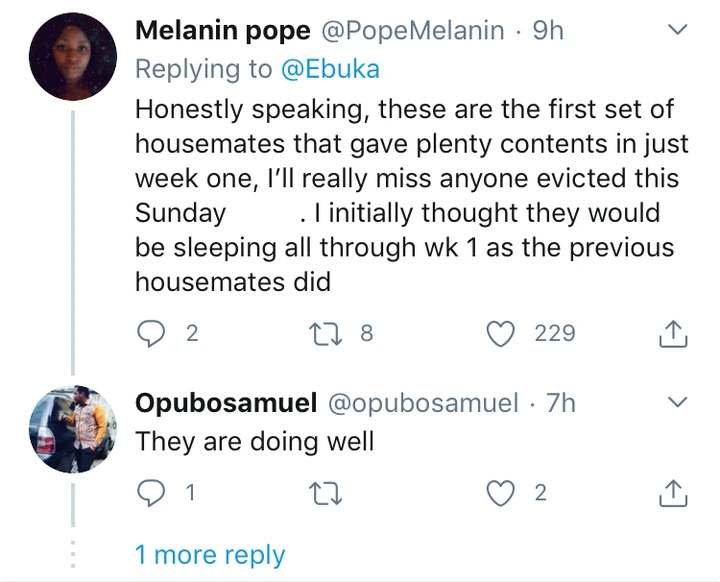Image resolution: width=720 pixels, height=582 pixels.
Task: Open the 9h timestamp on Melanin pope's tweet
Action: pos(547,31)
